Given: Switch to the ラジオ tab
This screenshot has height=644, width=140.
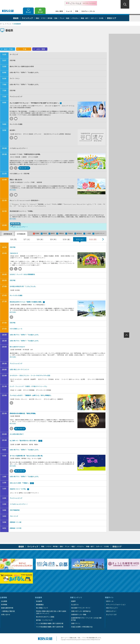Looking at the screenshot, I should 40,11.
